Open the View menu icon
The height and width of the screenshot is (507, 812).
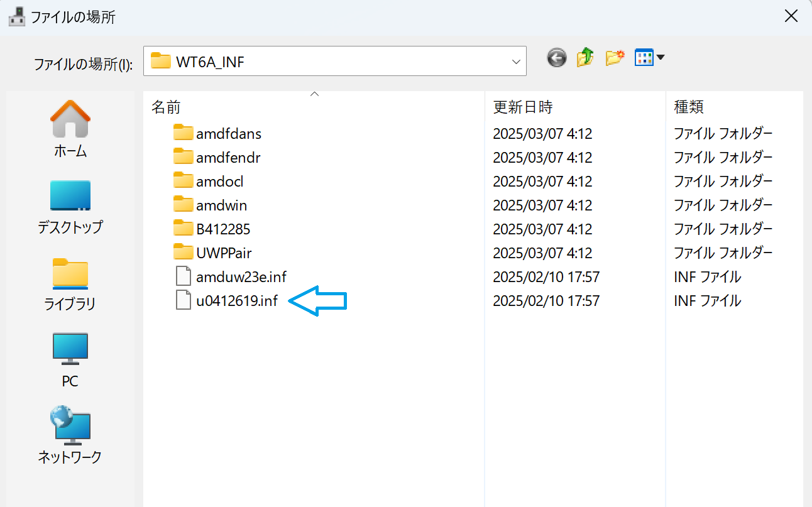tap(644, 58)
